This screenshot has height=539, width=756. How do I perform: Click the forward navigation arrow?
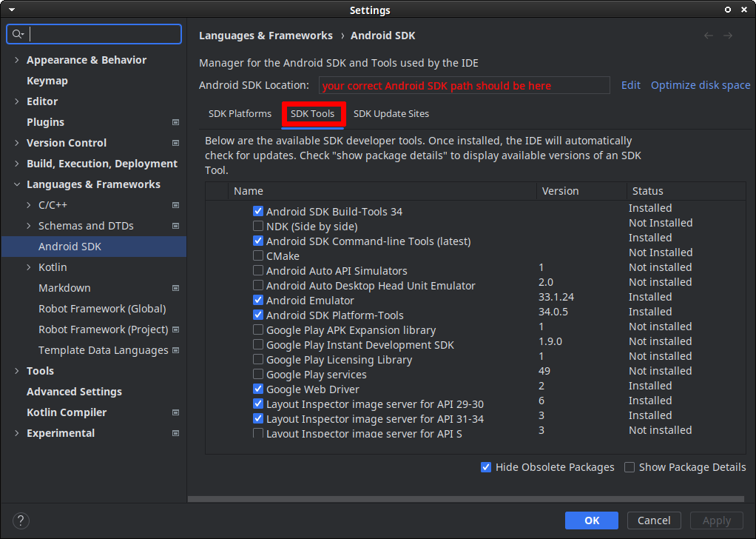pyautogui.click(x=728, y=36)
